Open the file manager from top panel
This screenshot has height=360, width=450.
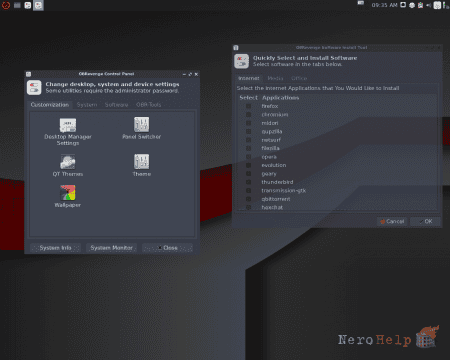17,5
